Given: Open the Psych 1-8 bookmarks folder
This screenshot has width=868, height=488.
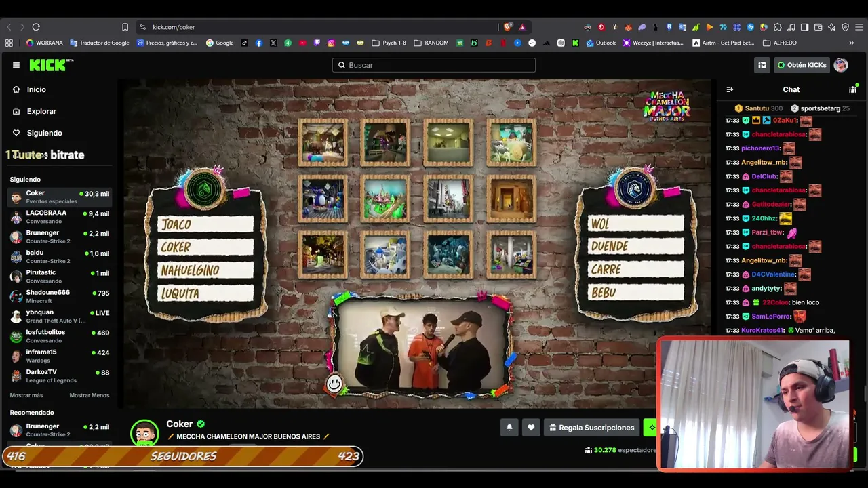Looking at the screenshot, I should click(389, 43).
